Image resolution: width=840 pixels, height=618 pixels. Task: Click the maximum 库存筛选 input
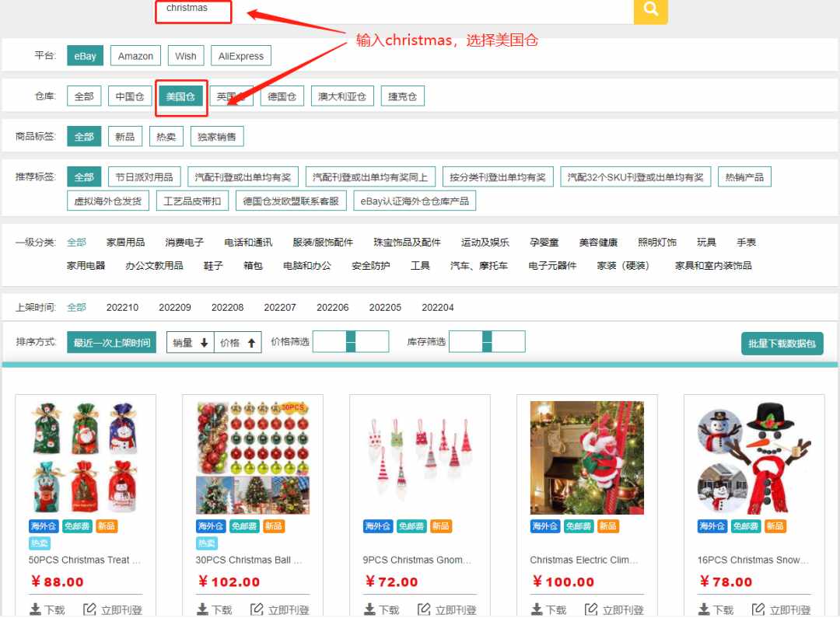(x=509, y=342)
